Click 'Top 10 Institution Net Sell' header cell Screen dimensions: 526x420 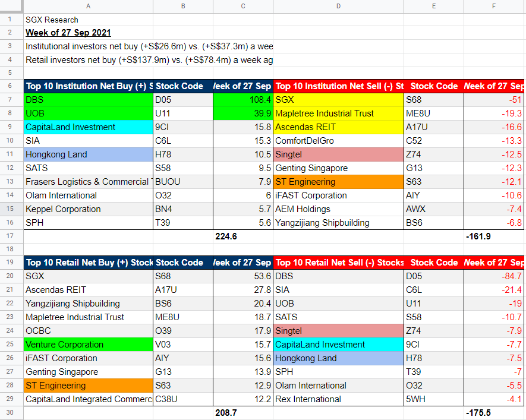pos(338,86)
